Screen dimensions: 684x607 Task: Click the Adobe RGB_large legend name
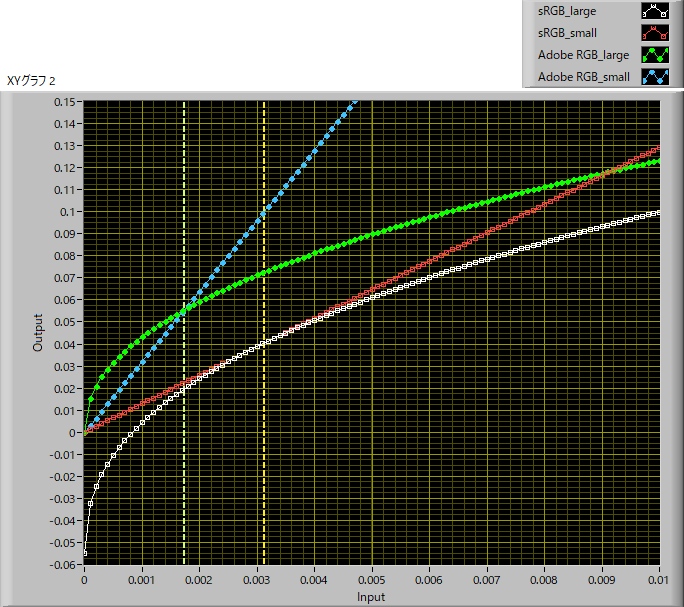tap(583, 55)
